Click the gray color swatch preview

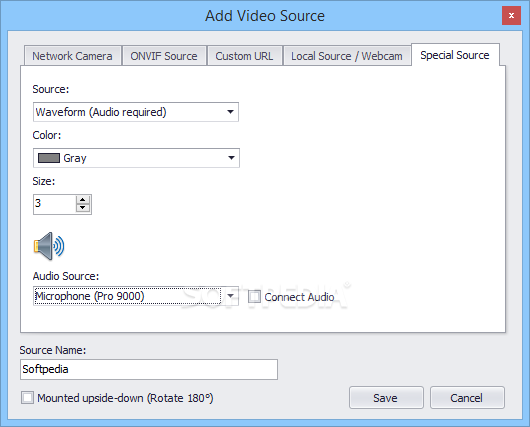(49, 158)
